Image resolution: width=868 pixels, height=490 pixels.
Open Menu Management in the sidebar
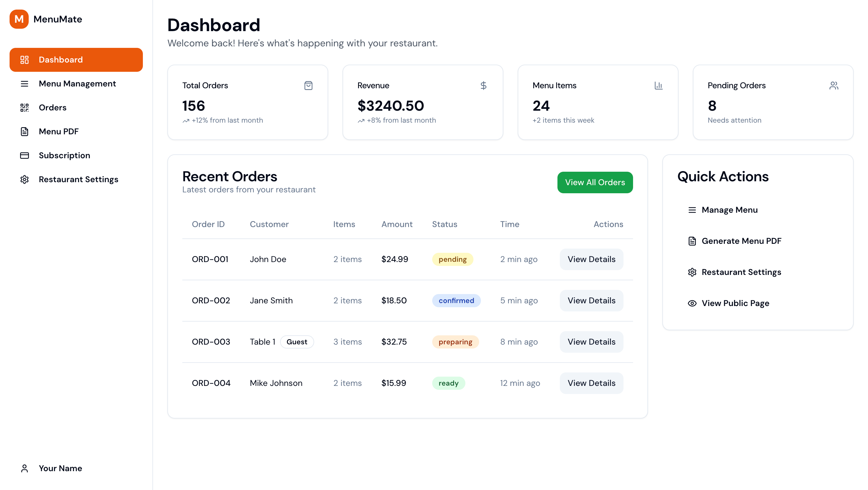77,84
